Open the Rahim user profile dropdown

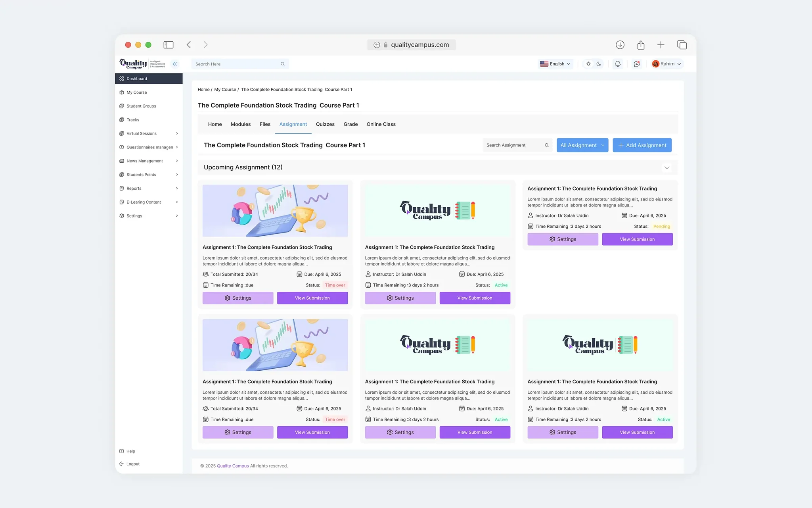coord(667,64)
